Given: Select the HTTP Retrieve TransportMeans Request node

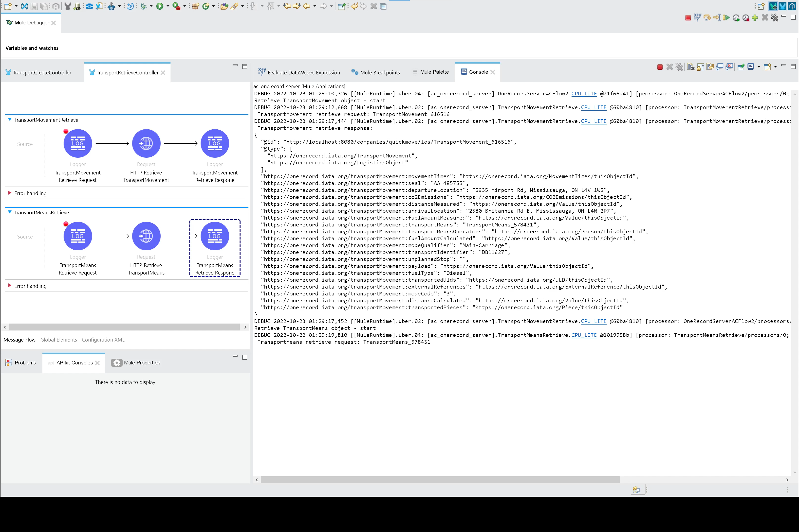Looking at the screenshot, I should click(146, 236).
